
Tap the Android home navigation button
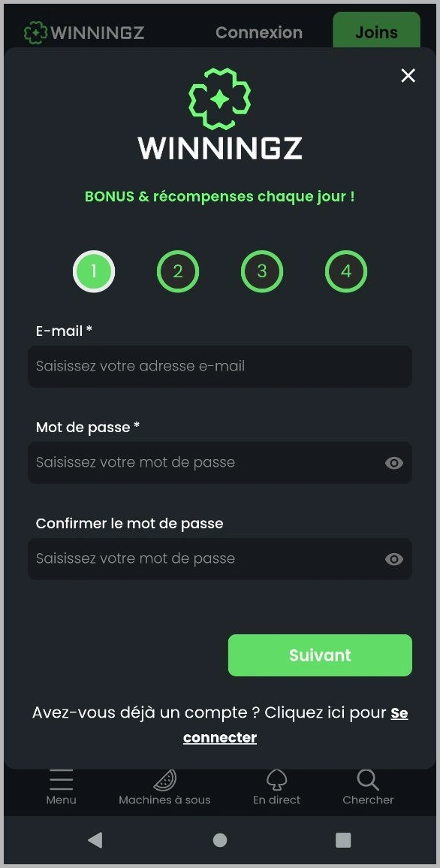[x=219, y=840]
